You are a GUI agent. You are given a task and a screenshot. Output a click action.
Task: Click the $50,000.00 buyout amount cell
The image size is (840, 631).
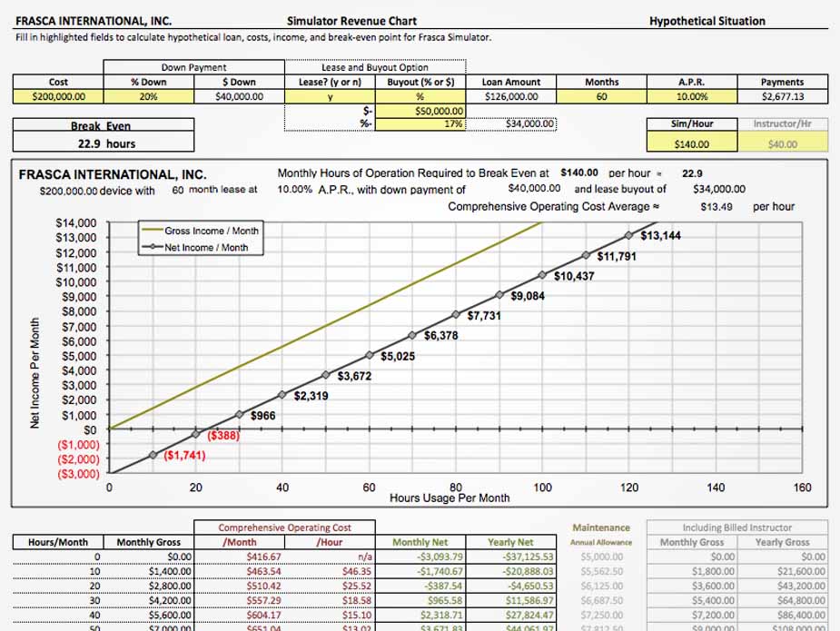(x=420, y=111)
